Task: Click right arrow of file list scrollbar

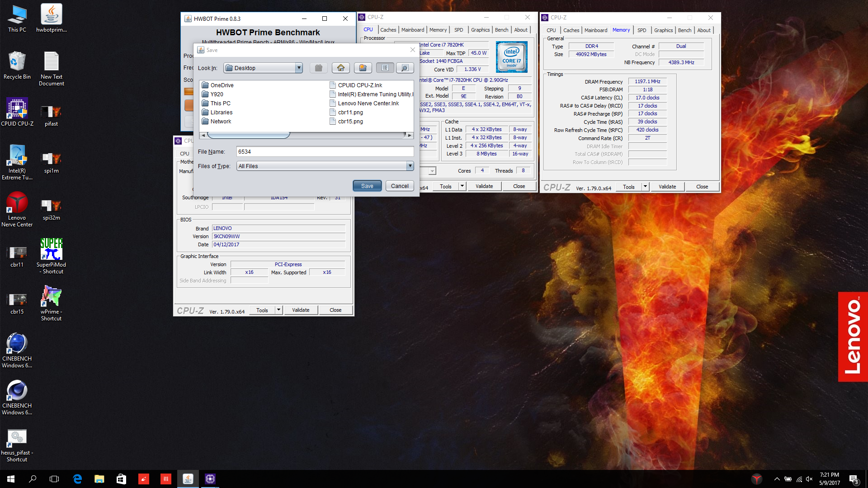Action: [x=410, y=135]
